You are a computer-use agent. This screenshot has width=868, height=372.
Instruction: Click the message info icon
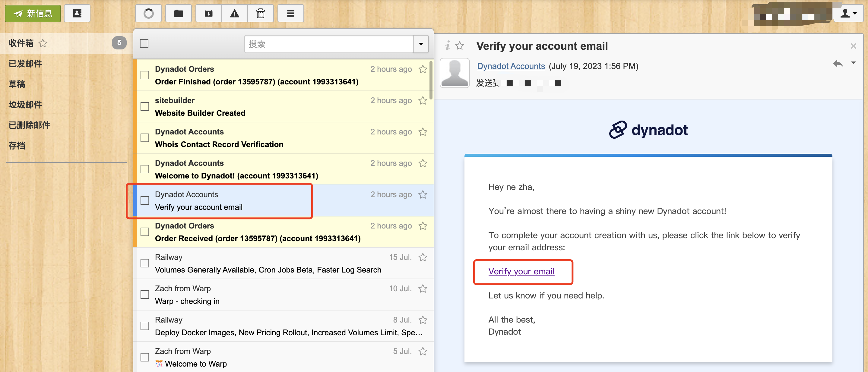448,45
